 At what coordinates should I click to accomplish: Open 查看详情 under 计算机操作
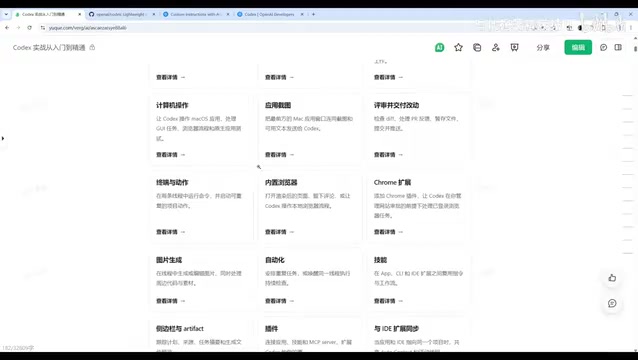coord(170,155)
